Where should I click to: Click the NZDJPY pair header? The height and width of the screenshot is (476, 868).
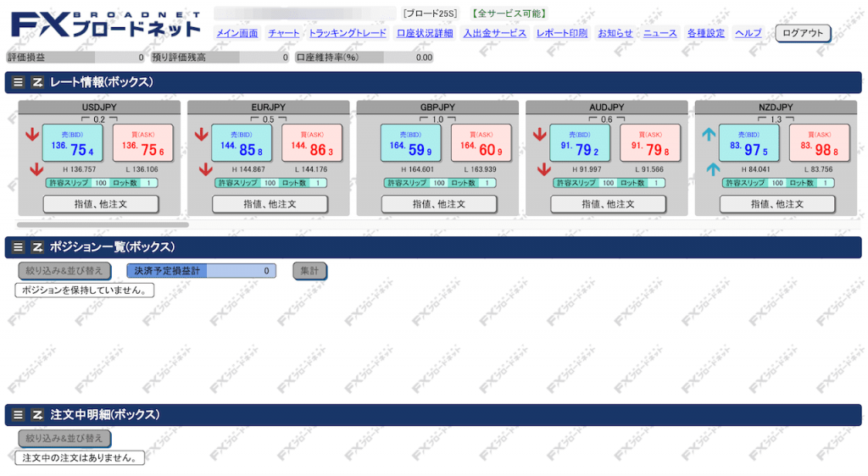click(x=776, y=108)
